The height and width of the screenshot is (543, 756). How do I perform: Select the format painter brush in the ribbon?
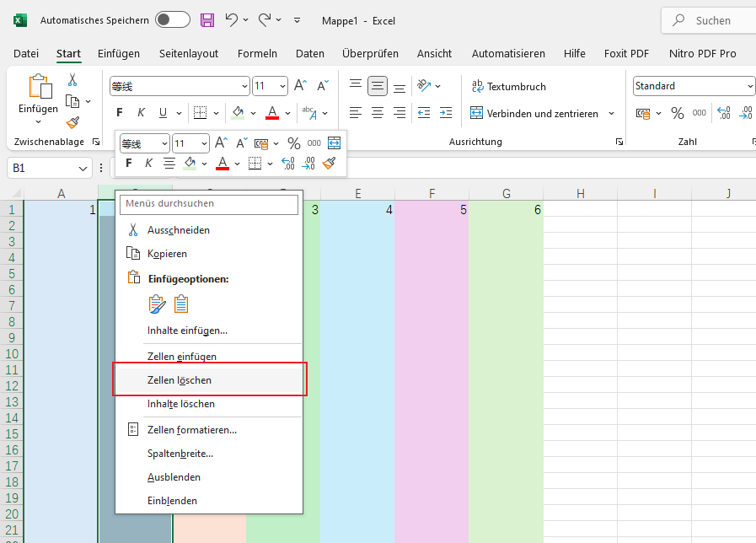72,123
